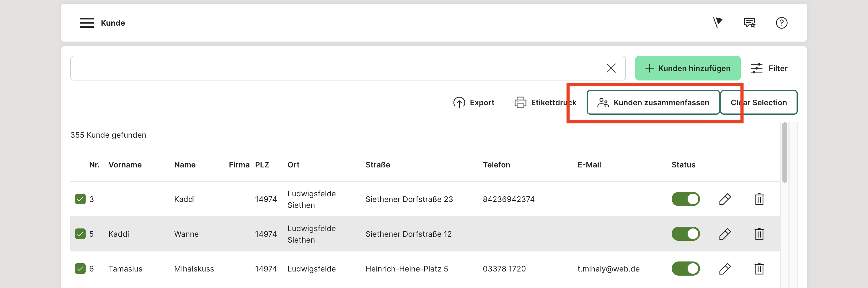Image resolution: width=868 pixels, height=288 pixels.
Task: Open the help question mark icon
Action: pyautogui.click(x=781, y=23)
